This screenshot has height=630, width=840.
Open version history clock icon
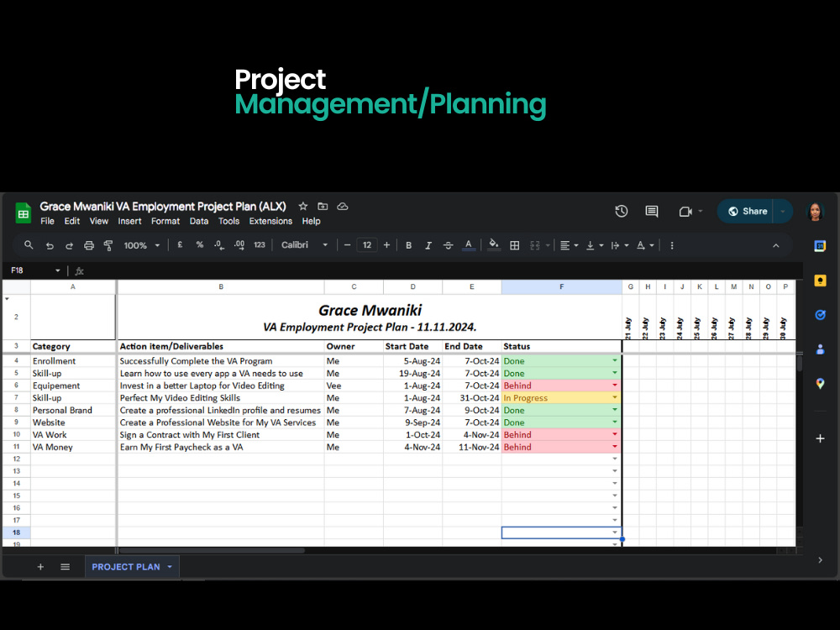coord(621,211)
